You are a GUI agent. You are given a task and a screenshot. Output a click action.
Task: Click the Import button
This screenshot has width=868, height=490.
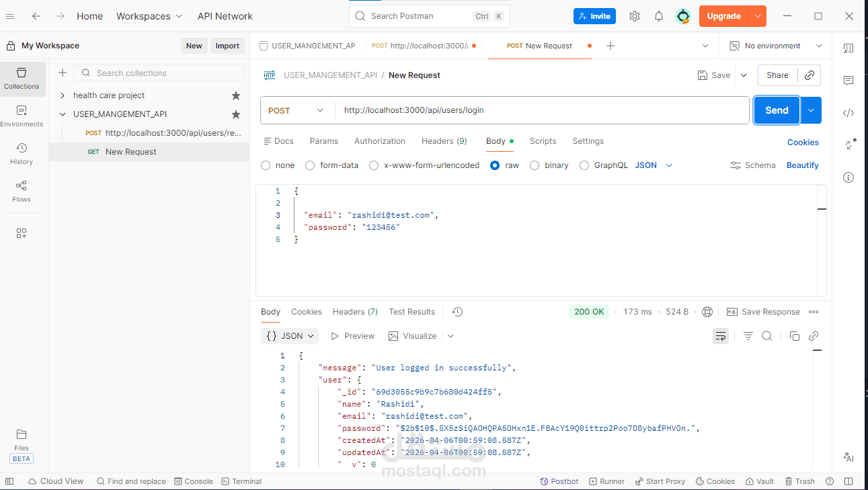(x=227, y=46)
